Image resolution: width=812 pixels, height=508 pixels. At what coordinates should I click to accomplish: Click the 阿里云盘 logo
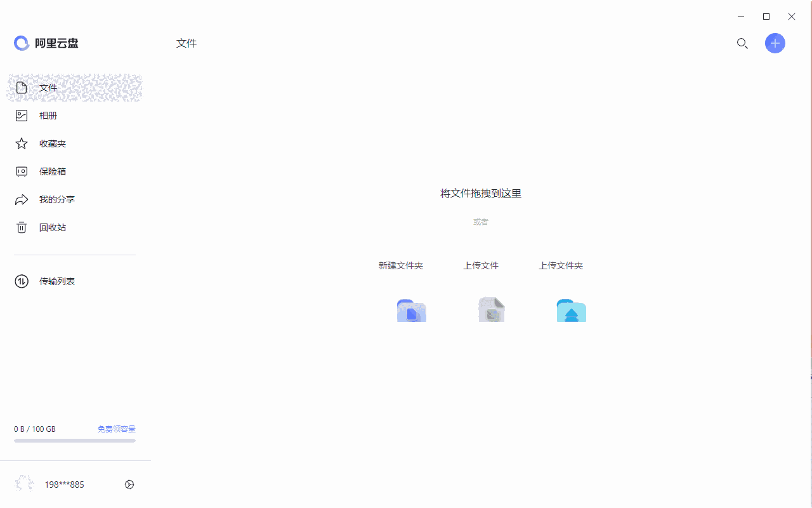click(46, 43)
